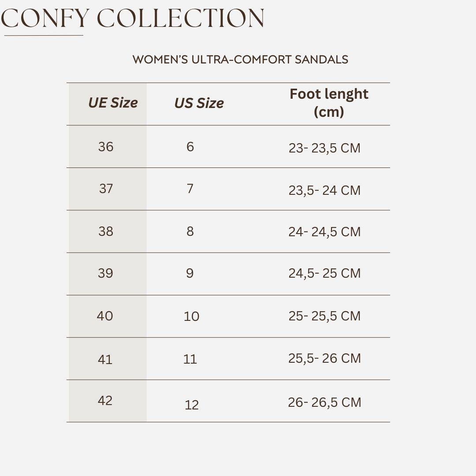
Task: Select US size 9 cell
Action: click(x=190, y=273)
